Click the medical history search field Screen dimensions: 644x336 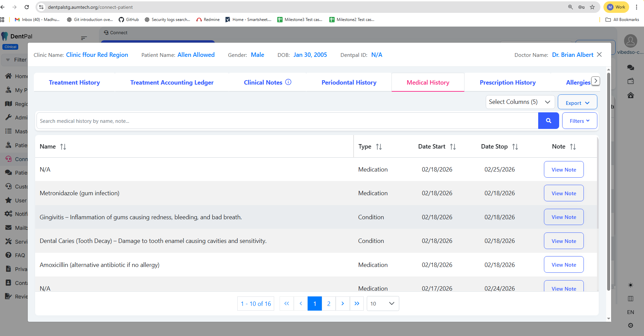pos(287,121)
